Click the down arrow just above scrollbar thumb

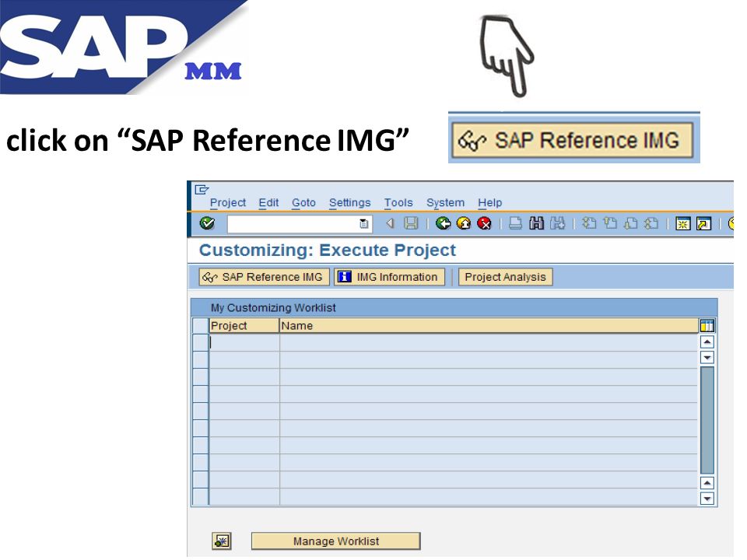pos(707,358)
